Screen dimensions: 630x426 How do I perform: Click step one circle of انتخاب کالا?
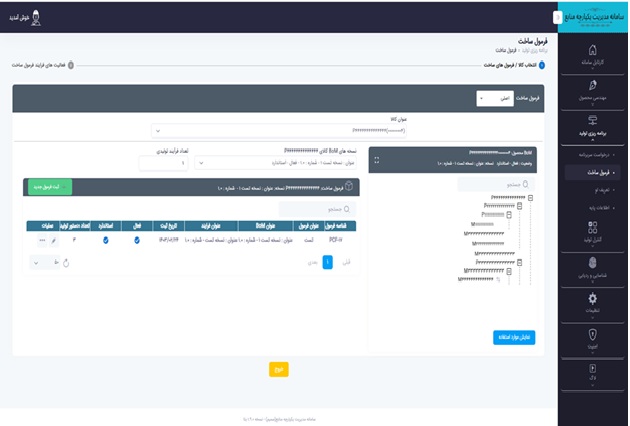click(542, 65)
